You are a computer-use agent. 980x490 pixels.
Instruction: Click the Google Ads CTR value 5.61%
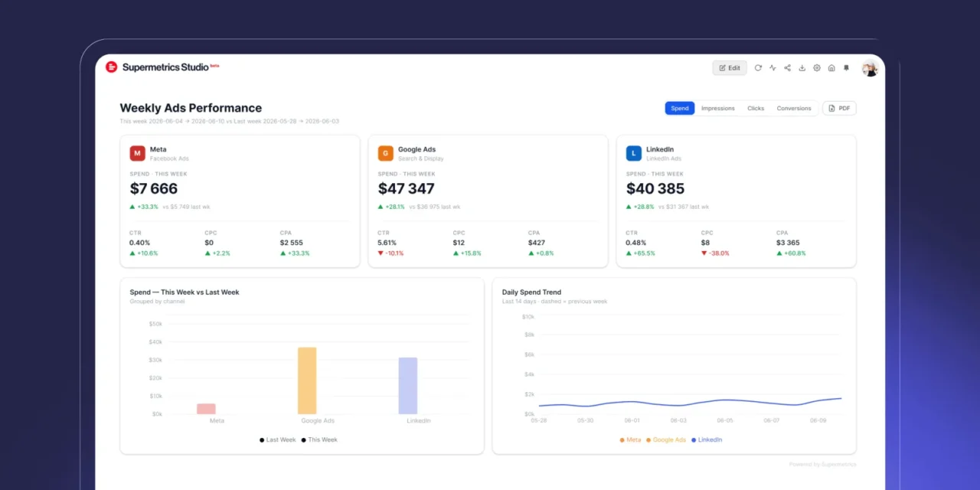pos(388,243)
